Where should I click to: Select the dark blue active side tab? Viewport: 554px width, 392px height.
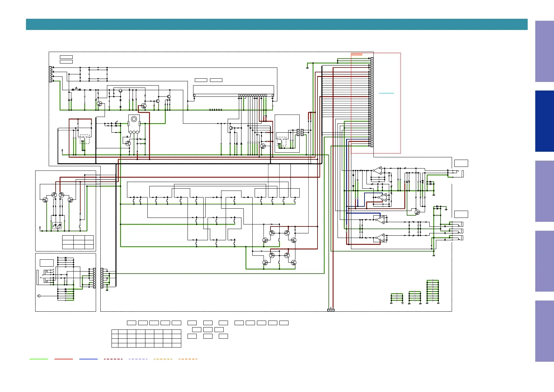tap(544, 121)
